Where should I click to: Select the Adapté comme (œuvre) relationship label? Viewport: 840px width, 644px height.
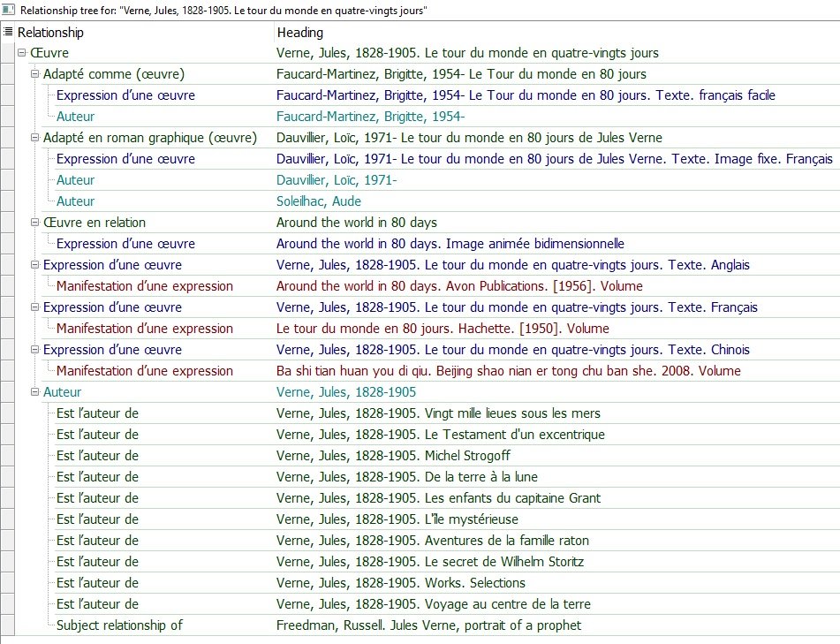coord(114,74)
